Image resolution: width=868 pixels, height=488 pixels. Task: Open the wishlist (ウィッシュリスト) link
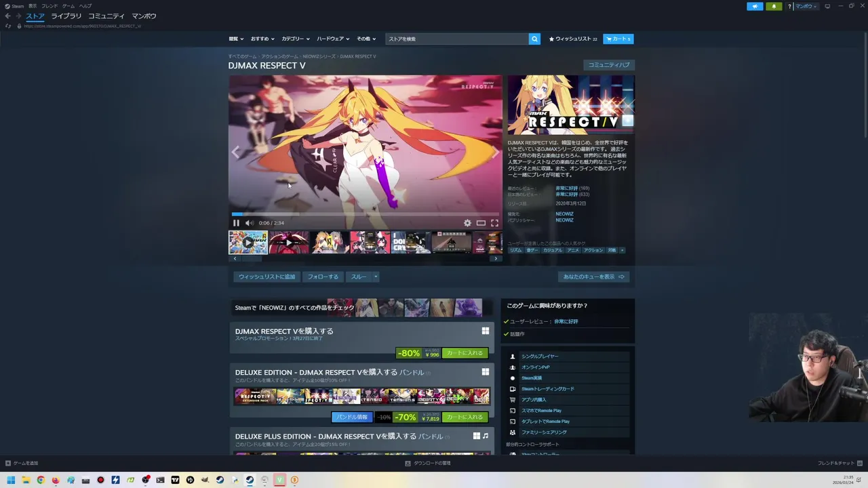(x=573, y=39)
